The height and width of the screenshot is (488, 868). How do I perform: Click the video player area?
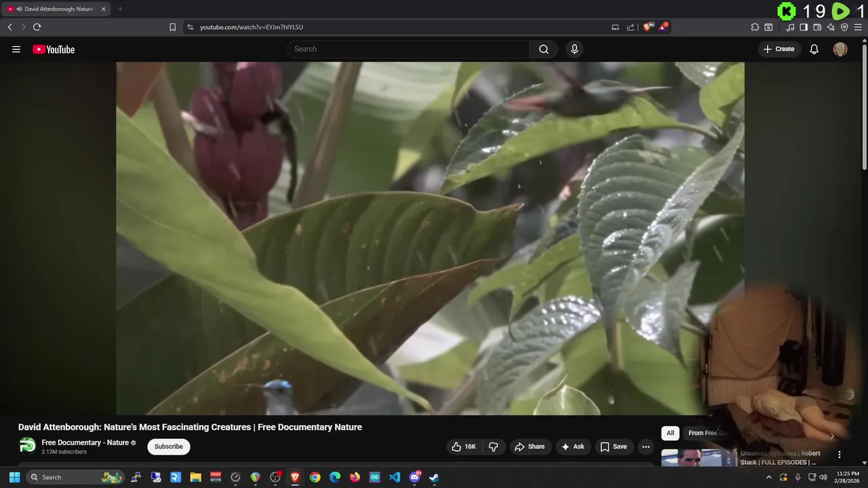tap(430, 239)
